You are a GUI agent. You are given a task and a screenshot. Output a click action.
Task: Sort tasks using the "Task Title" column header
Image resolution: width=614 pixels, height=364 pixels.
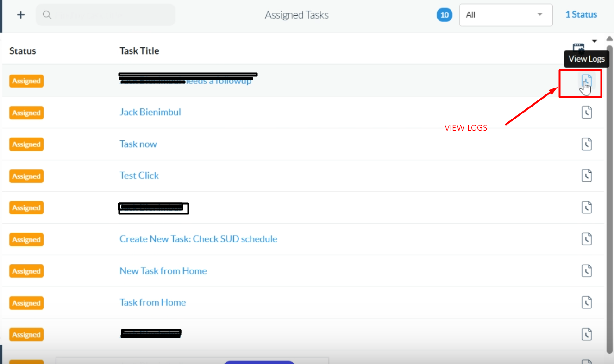coord(139,51)
